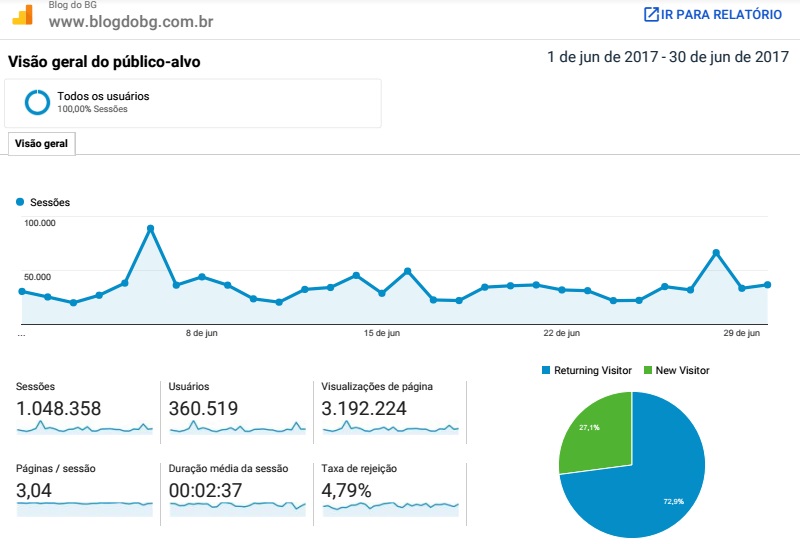This screenshot has height=544, width=800.
Task: Click the 22 de jun axis label
Action: (561, 333)
